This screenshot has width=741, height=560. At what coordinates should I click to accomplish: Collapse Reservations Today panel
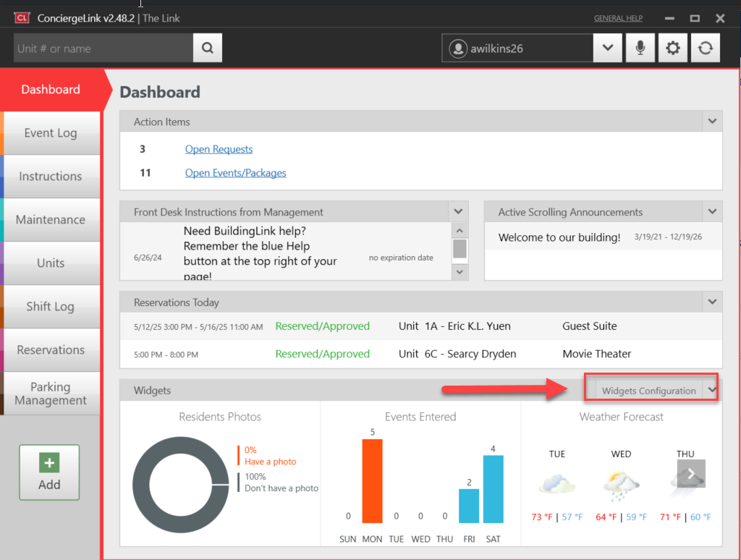tap(712, 302)
